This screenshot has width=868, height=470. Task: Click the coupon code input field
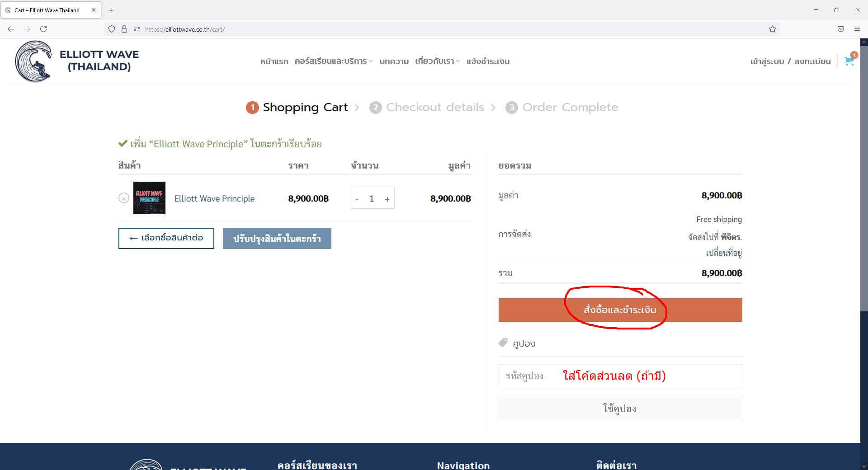tap(620, 376)
